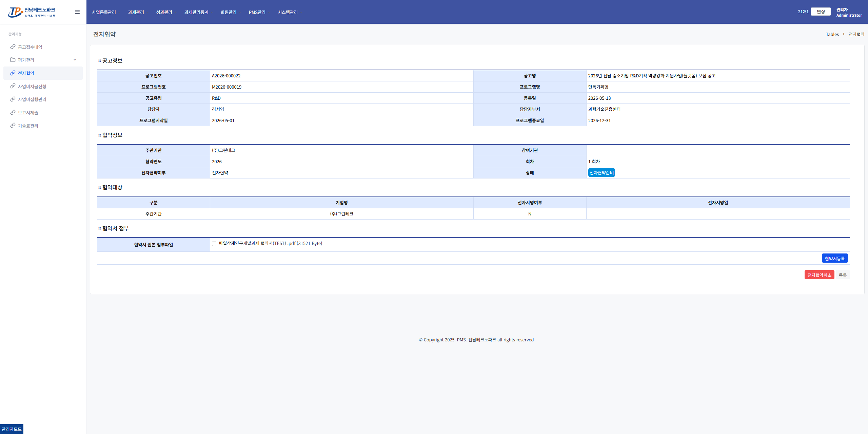Toggle the hamburger sidebar menu icon
The width and height of the screenshot is (868, 434).
point(77,12)
